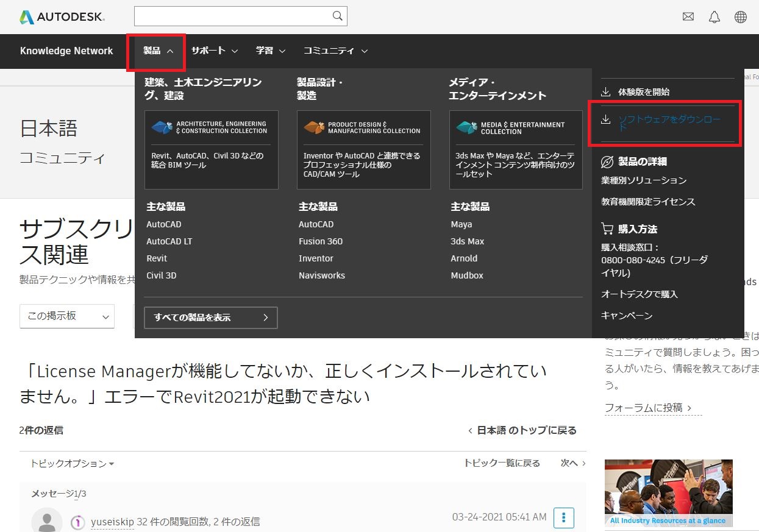The image size is (759, 532).
Task: Click the Media & Entertainment Collection logo icon
Action: (467, 127)
